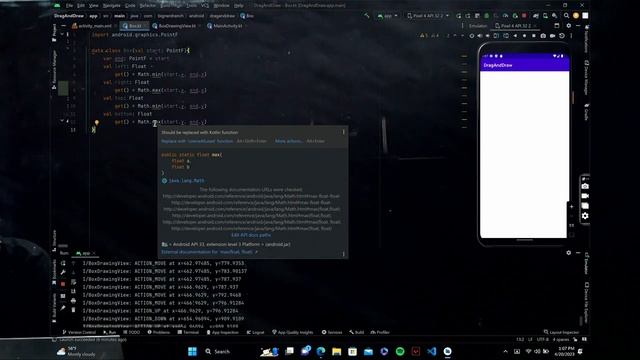Viewport: 640px width, 360px height.
Task: Open the App Inspection tool window
Action: click(222, 332)
